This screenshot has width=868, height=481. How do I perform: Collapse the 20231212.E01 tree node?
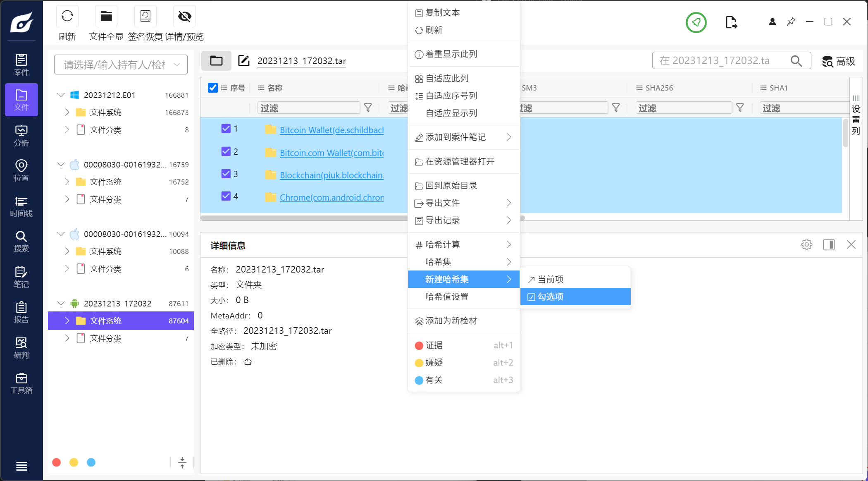[x=61, y=95]
